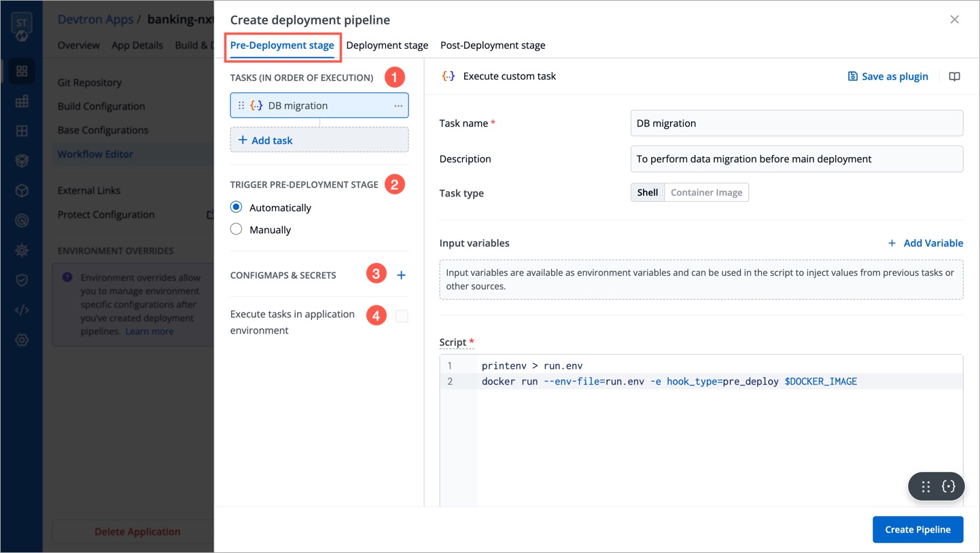This screenshot has width=980, height=553.
Task: Close the Create deployment pipeline dialog
Action: pos(954,20)
